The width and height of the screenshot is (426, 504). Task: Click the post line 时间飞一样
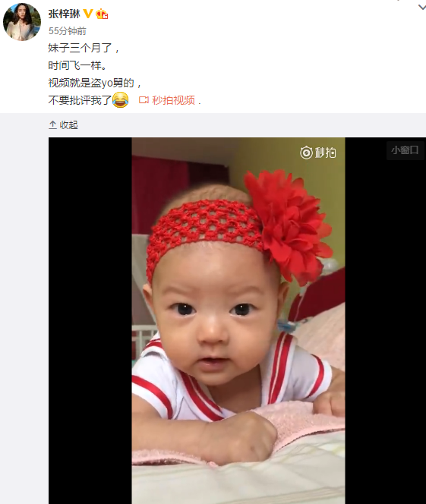pyautogui.click(x=77, y=65)
